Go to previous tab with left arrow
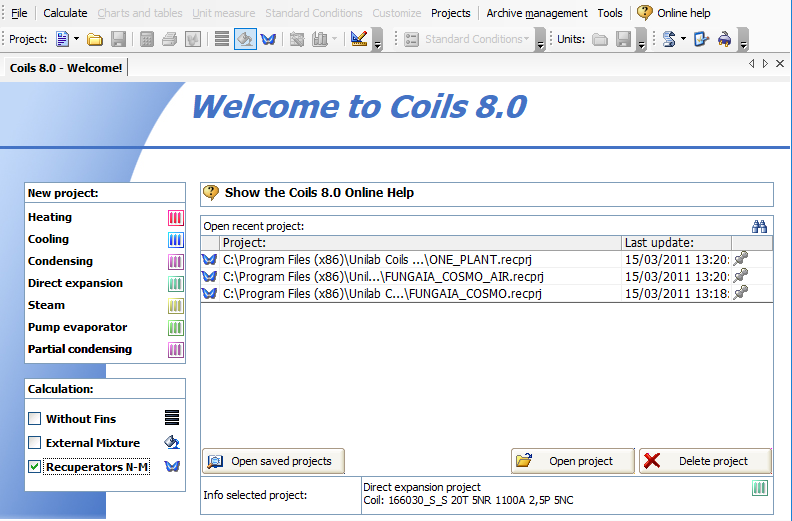The height and width of the screenshot is (521, 792). [x=752, y=64]
